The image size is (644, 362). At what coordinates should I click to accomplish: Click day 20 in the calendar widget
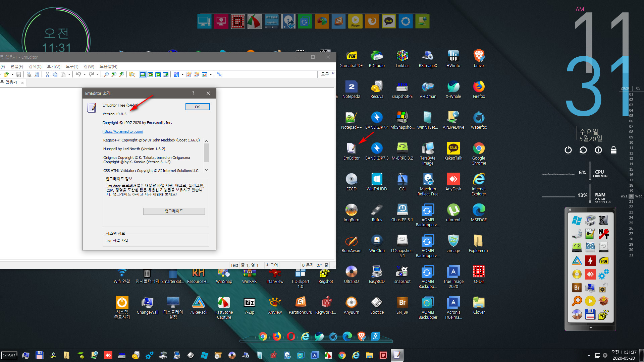point(631,196)
